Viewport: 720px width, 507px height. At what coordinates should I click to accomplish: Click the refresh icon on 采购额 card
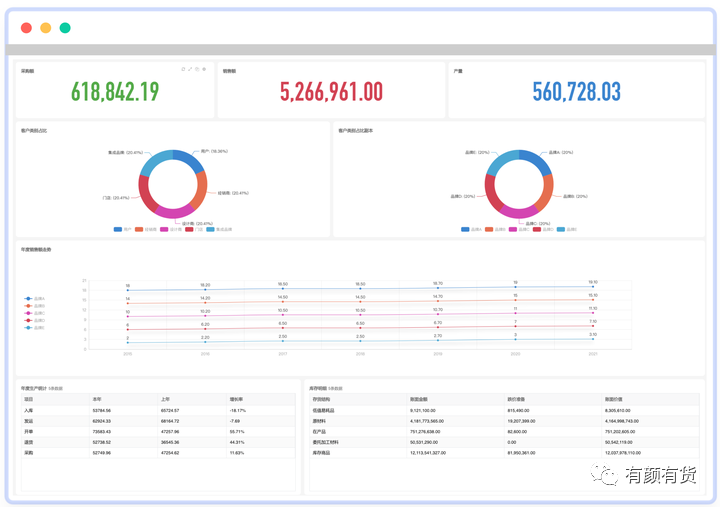[x=183, y=69]
